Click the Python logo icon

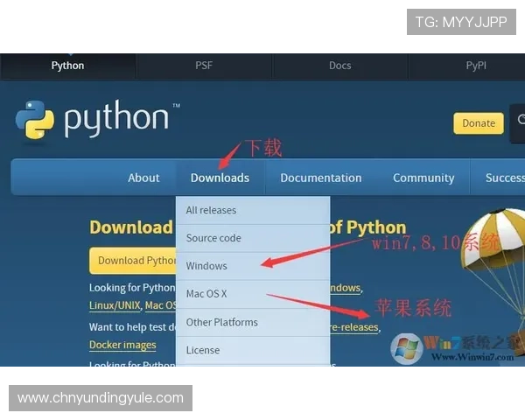tap(35, 121)
